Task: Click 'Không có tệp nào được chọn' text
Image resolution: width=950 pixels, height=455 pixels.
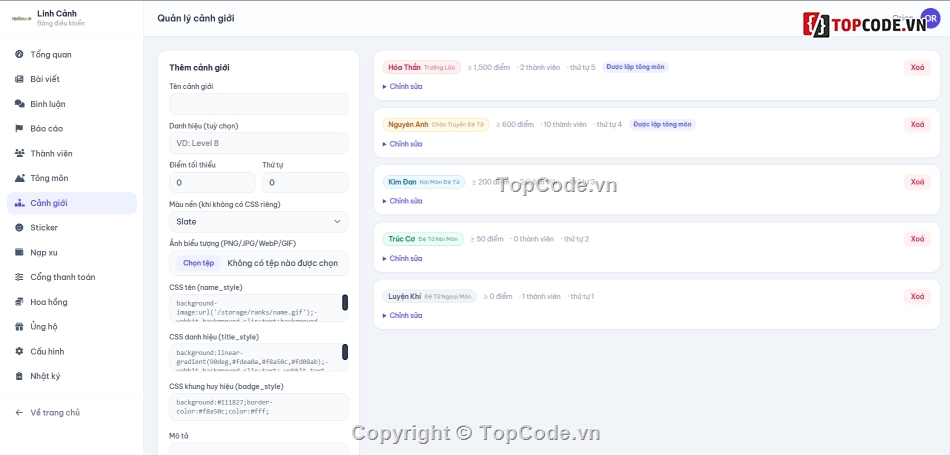Action: [x=283, y=263]
